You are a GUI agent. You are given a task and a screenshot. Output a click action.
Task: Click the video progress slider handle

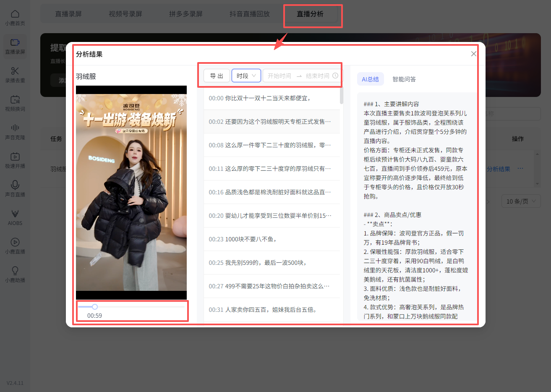[x=95, y=307]
